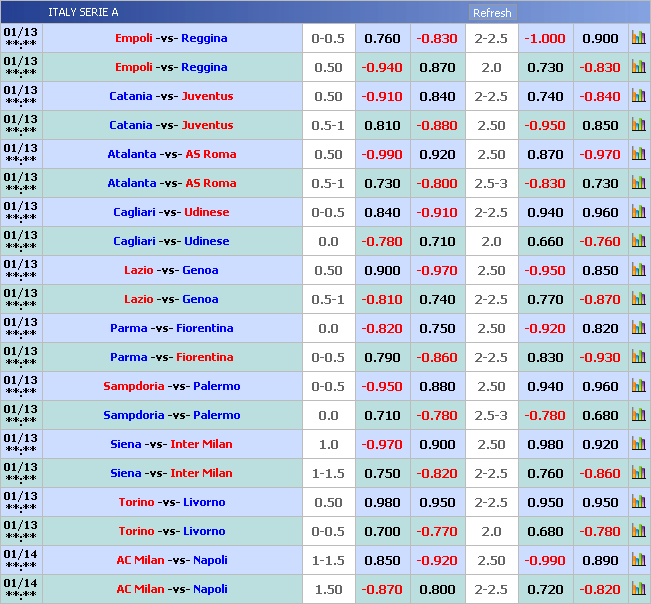Choose 0.660 over odds in Cagliari-Udinese row
651x604 pixels.
point(545,241)
